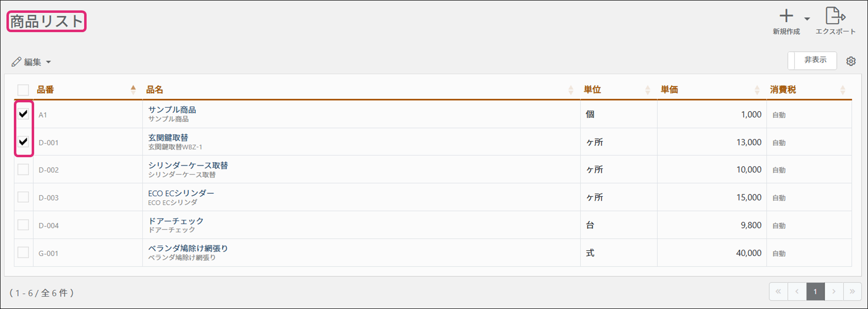The image size is (868, 309).
Task: Select page 1 in pagination
Action: (815, 292)
